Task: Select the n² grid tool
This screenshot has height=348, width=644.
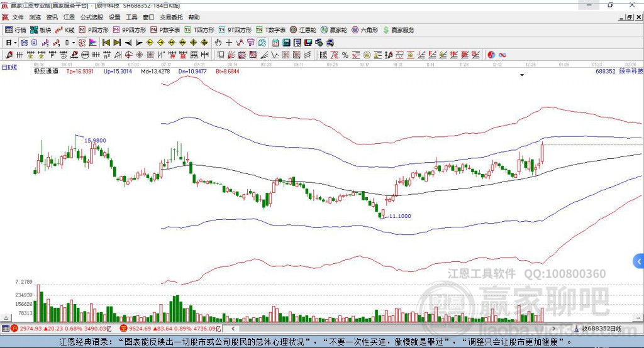Action: click(107, 55)
